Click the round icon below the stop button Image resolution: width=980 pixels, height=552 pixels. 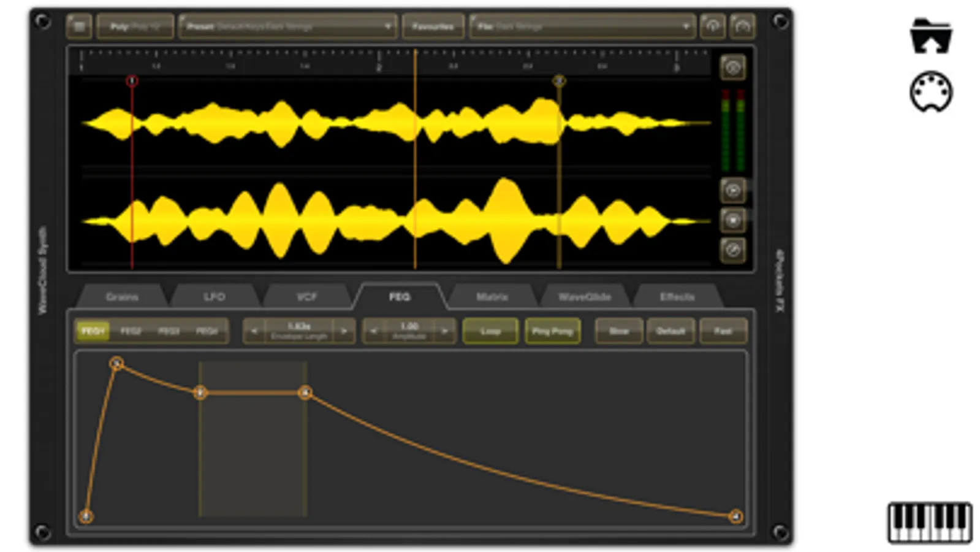coord(732,250)
